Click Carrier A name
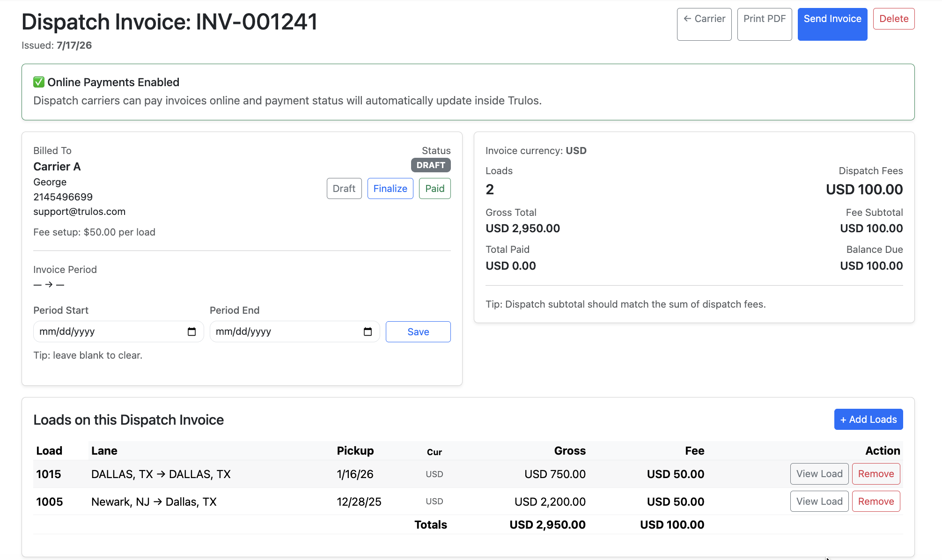Image resolution: width=942 pixels, height=560 pixels. (57, 167)
